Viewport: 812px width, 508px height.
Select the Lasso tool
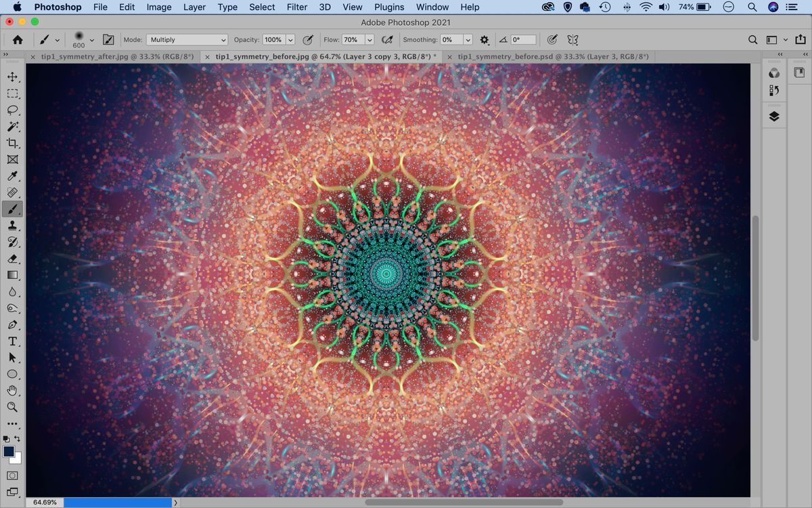coord(13,110)
